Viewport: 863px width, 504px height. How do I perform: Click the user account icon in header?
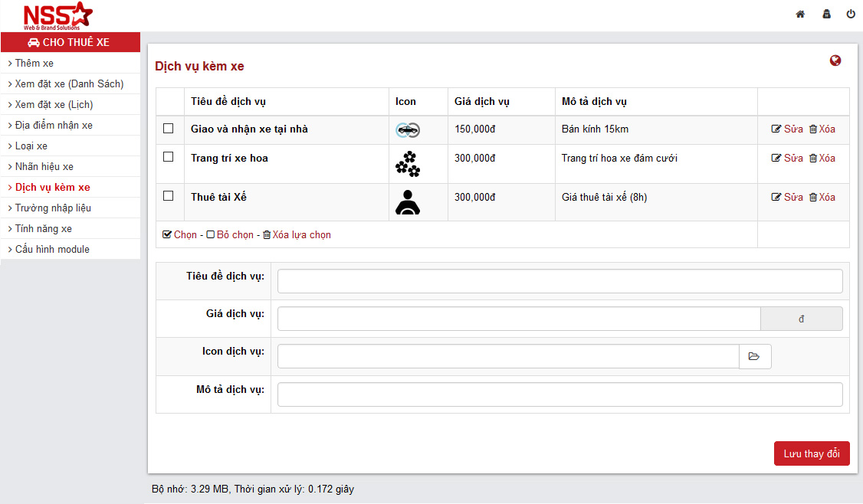point(826,14)
